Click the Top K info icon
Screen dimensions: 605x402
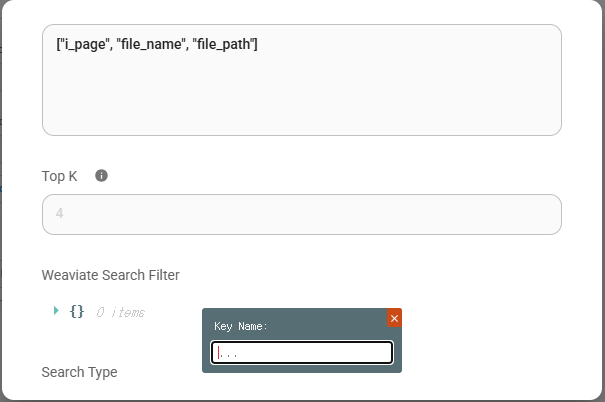click(x=101, y=176)
